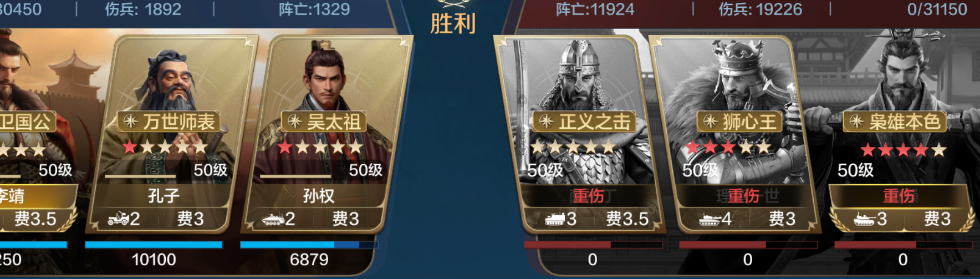980x279 pixels.
Task: Click the 孔子 name plate
Action: point(164,196)
